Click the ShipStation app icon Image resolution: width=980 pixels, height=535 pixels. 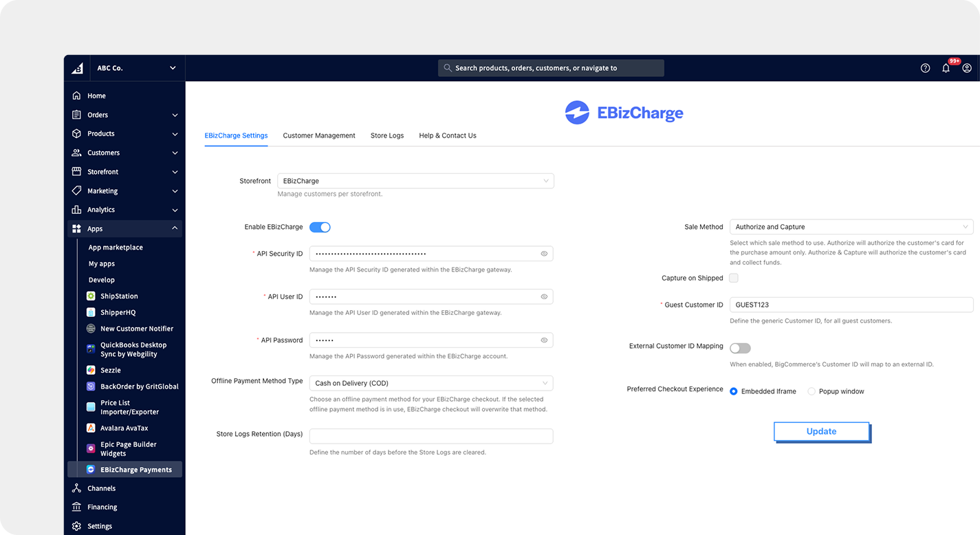91,296
